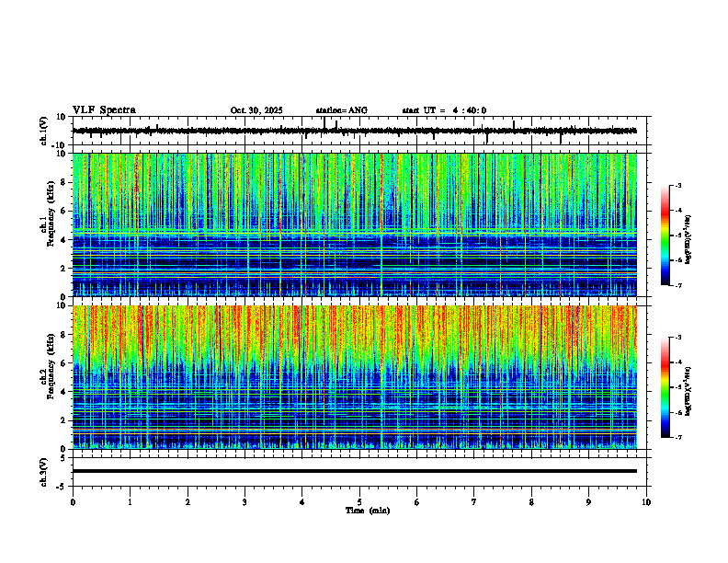The image size is (728, 563).
Task: Click time axis tick label "6"
Action: point(417,502)
